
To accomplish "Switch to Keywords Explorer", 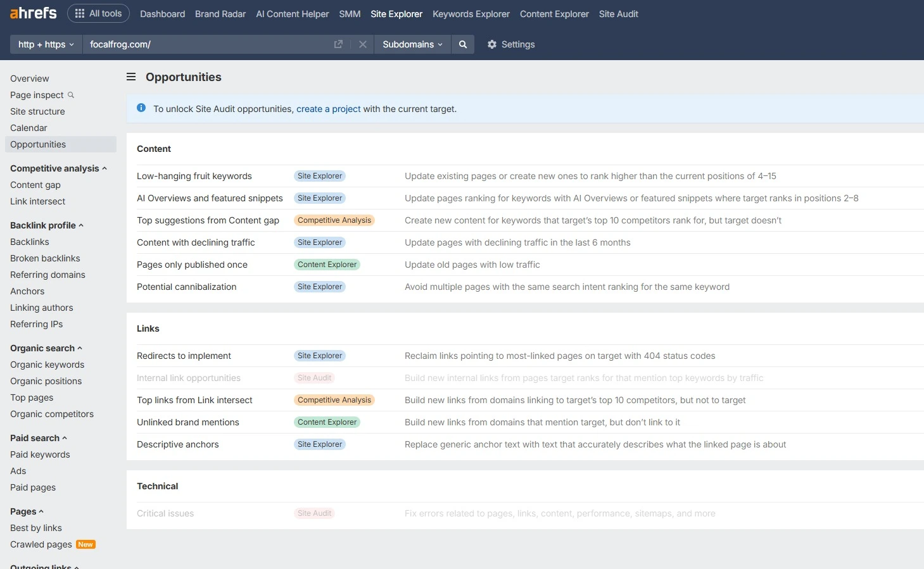I will coord(471,14).
